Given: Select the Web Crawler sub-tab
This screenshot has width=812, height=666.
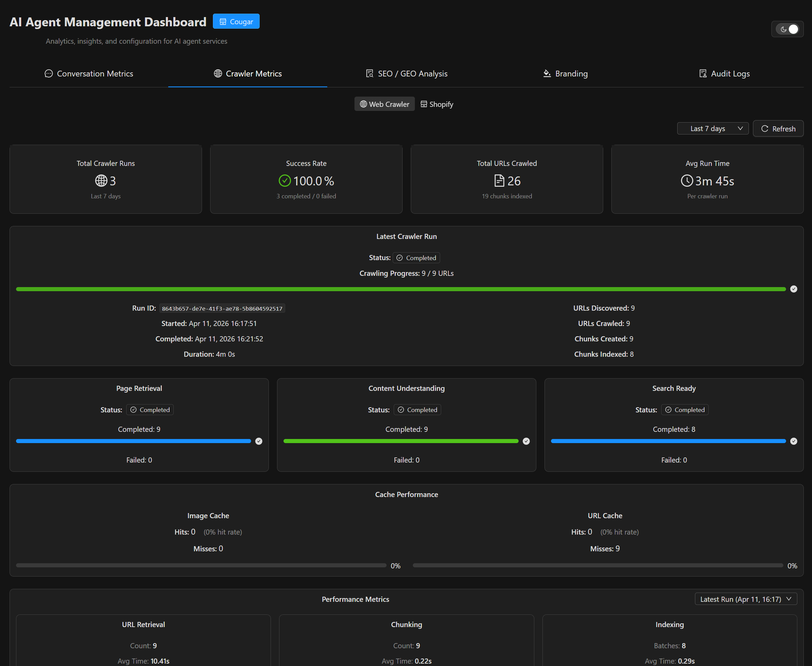Looking at the screenshot, I should tap(385, 104).
